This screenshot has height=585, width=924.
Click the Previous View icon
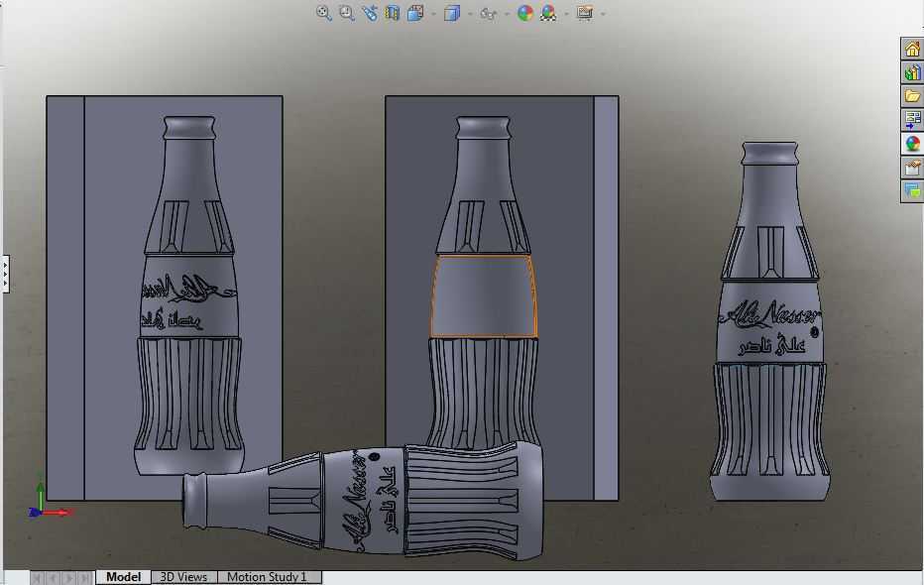[x=370, y=12]
